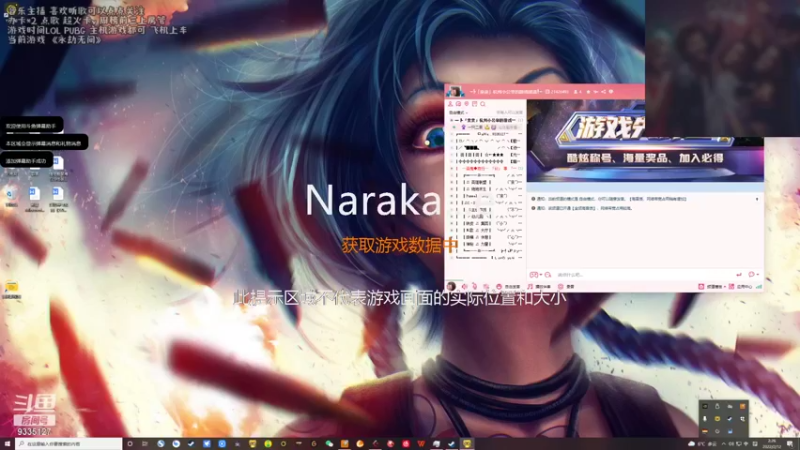Send the chat message with send icon

point(739,274)
